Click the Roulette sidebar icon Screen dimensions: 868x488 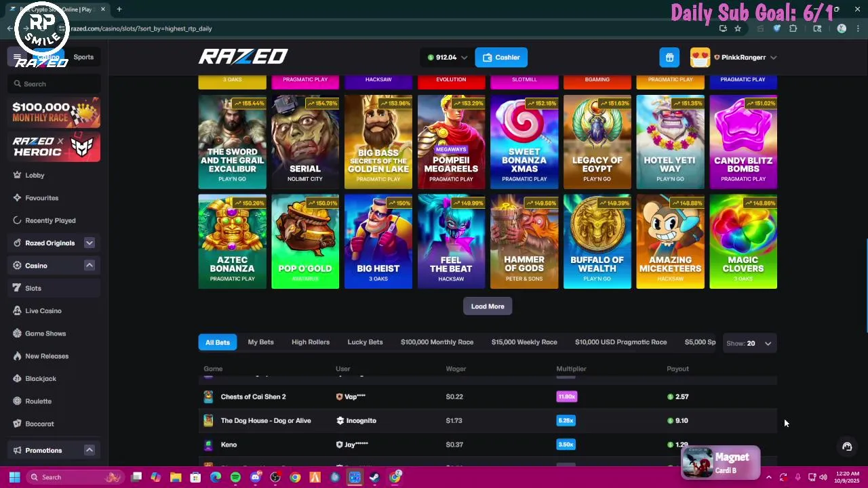[17, 401]
